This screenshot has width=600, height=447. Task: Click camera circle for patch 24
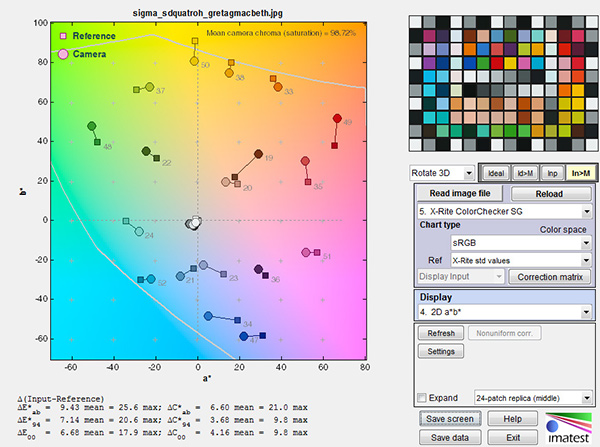point(139,232)
